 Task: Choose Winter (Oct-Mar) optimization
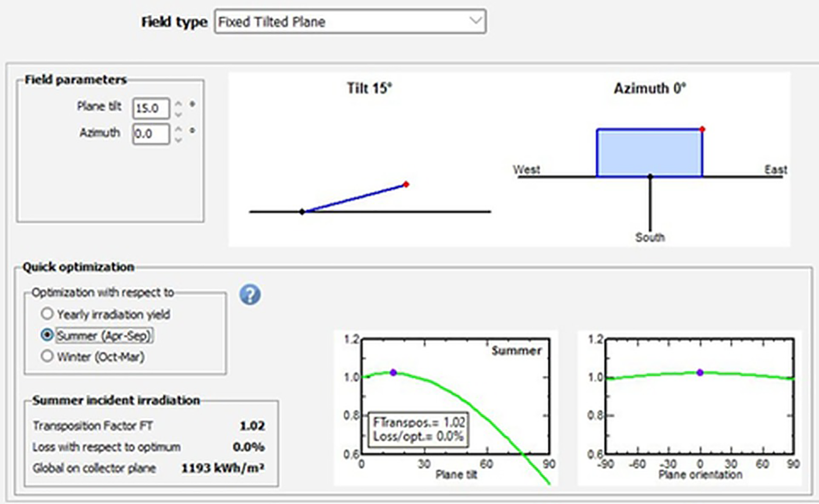pos(47,356)
